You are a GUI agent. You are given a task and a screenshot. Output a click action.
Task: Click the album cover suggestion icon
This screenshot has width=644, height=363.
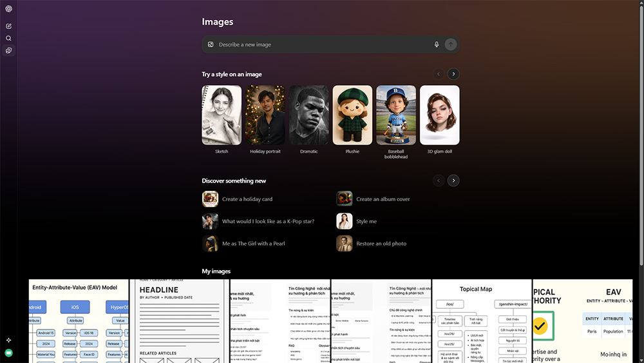344,199
